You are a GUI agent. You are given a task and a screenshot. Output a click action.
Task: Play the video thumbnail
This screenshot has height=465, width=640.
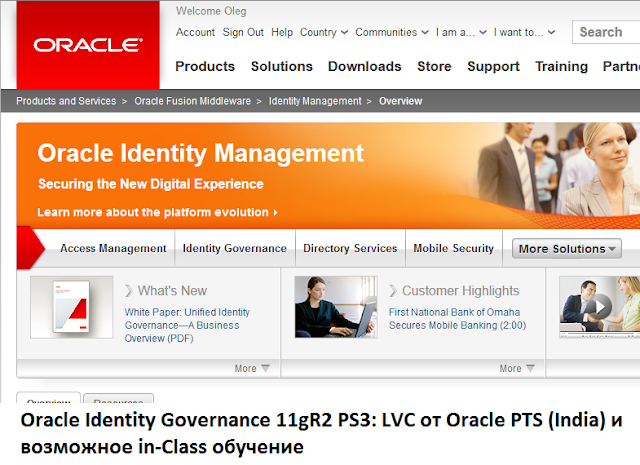(599, 307)
